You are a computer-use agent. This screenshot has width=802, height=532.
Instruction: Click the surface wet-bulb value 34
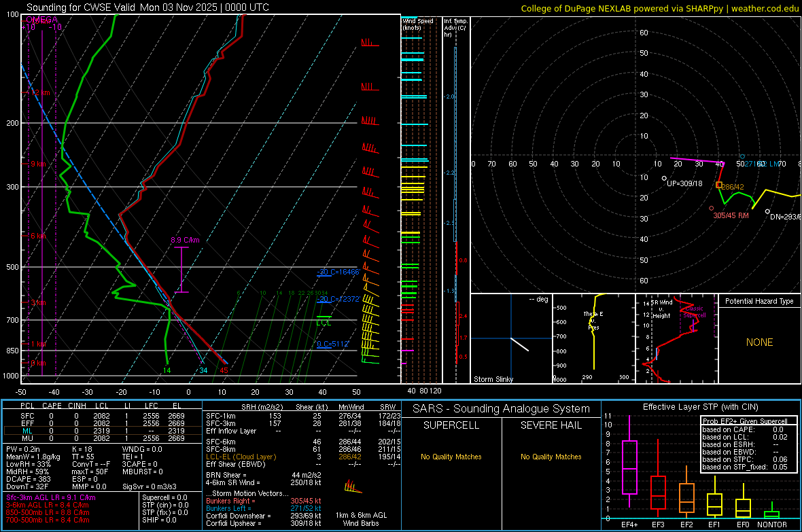pyautogui.click(x=204, y=370)
